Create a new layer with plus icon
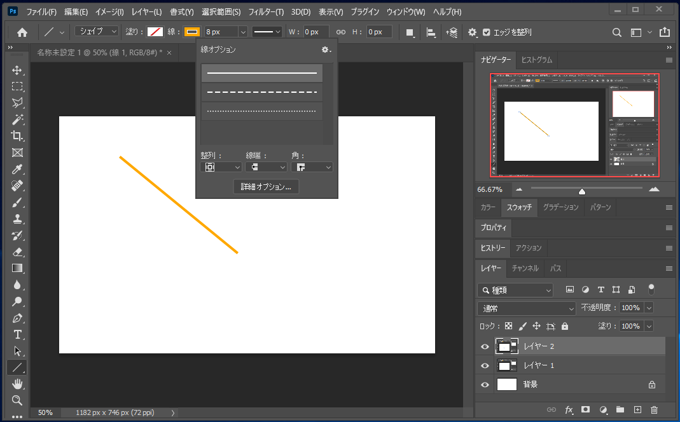This screenshot has width=680, height=422. click(637, 409)
